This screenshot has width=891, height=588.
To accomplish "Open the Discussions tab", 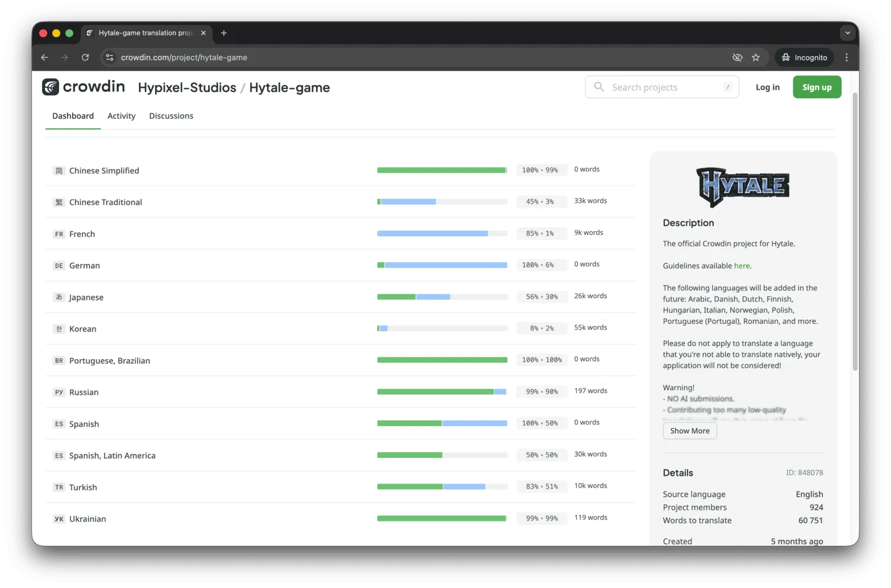I will [x=171, y=116].
